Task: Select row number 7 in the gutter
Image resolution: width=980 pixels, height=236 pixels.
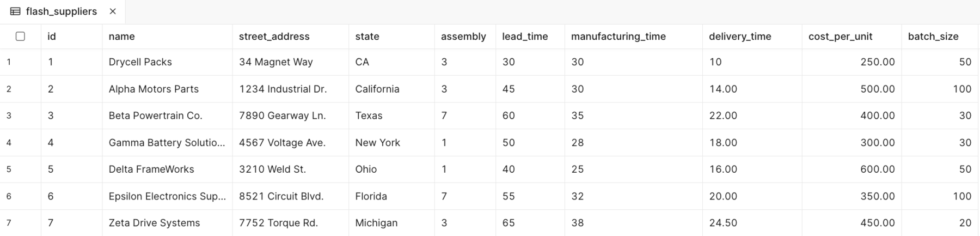Action: [x=9, y=223]
